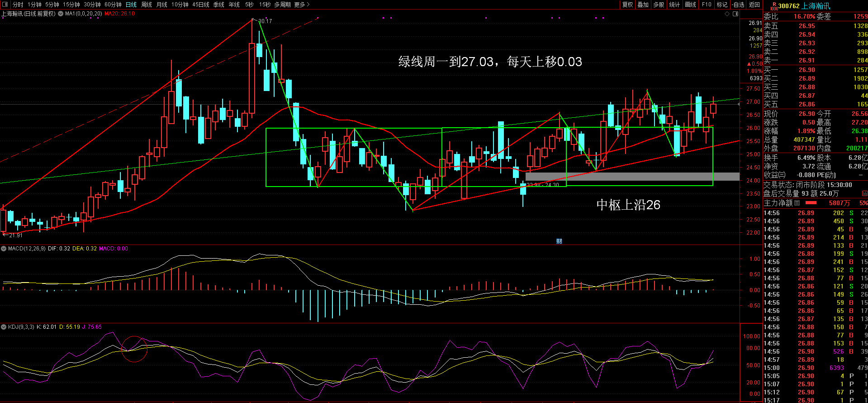The image size is (868, 403).
Task: Open the after-hours trading bar chart icon
Action: tap(865, 194)
